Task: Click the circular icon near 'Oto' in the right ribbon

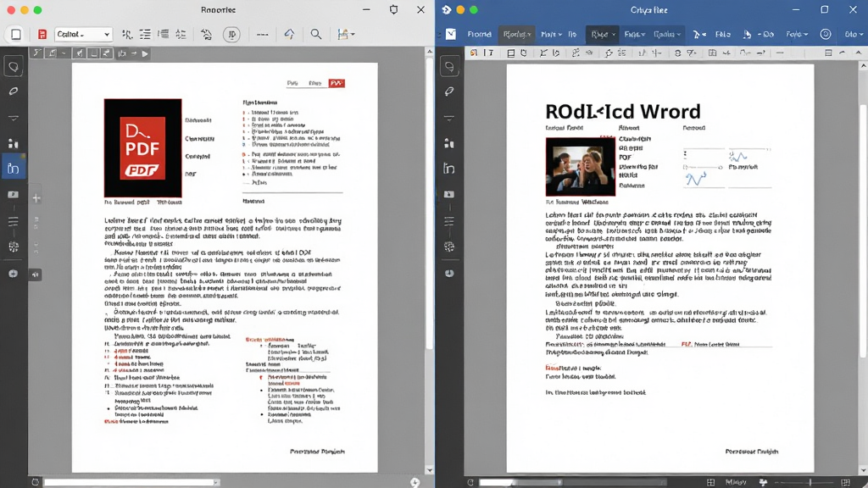Action: (x=826, y=34)
